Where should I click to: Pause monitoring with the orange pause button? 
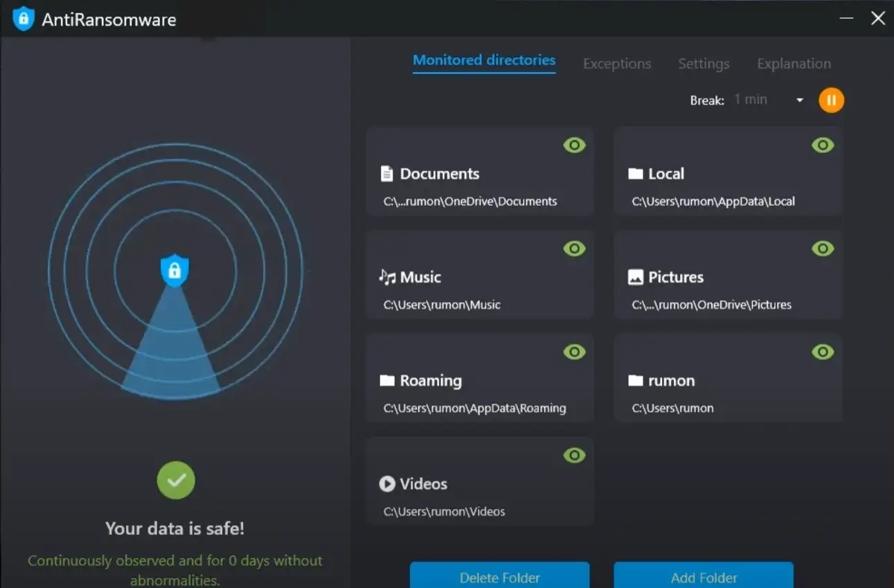831,100
